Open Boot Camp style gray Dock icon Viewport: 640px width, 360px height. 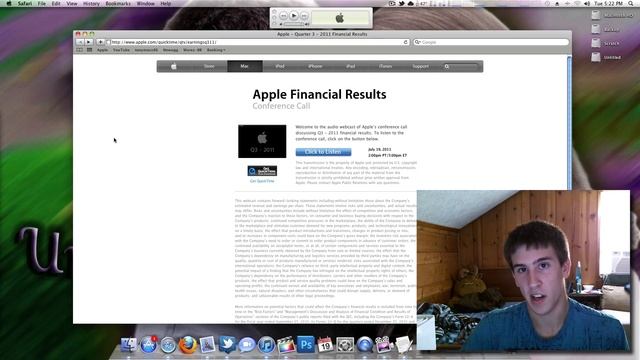[345, 345]
